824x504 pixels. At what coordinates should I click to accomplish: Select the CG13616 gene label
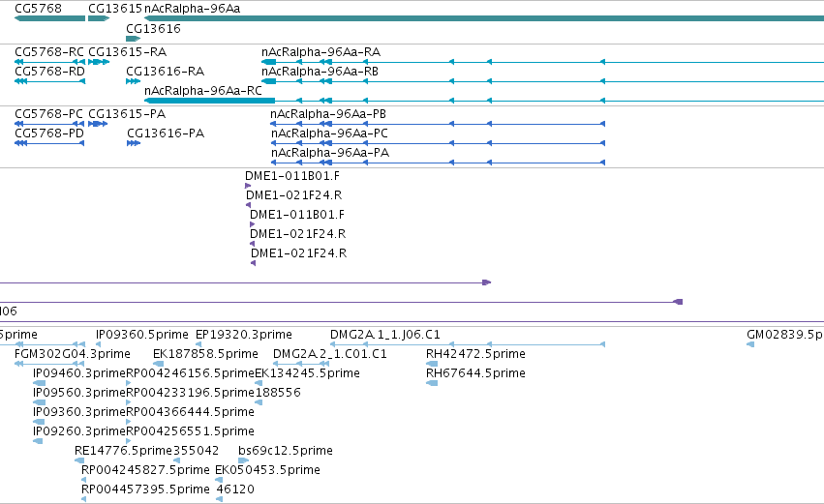click(x=153, y=28)
